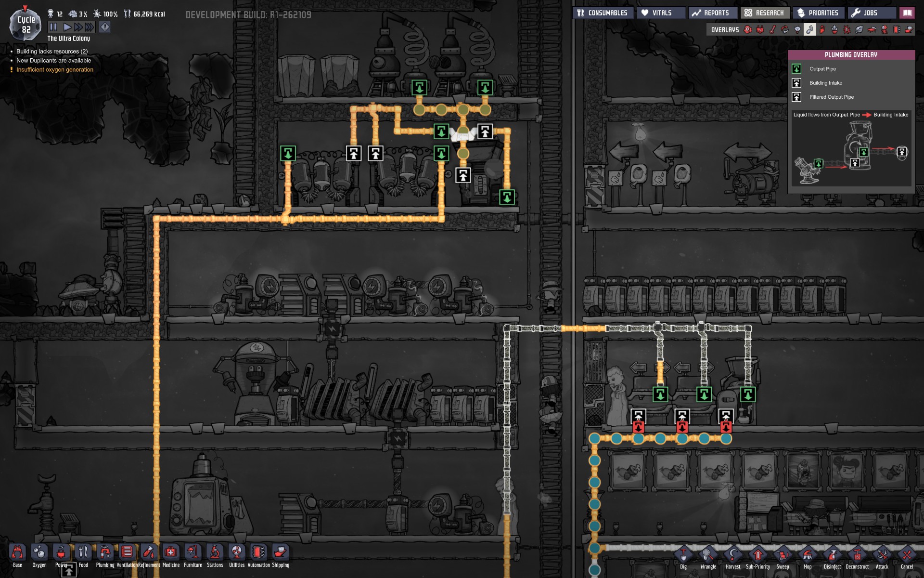Turn off the active Plumbing overlay

coord(810,30)
